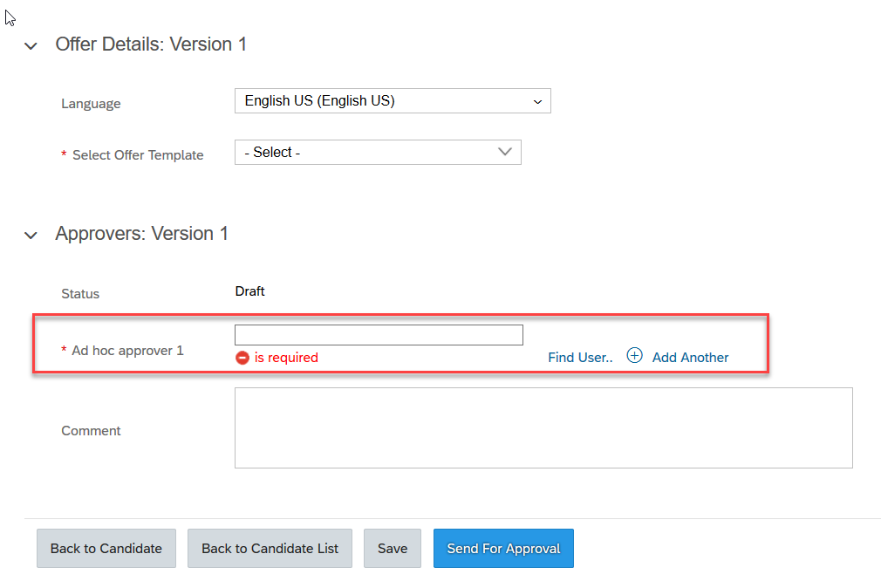Click the 'Offer Details: Version 1' heading
Image resolution: width=881 pixels, height=588 pixels.
click(x=151, y=44)
